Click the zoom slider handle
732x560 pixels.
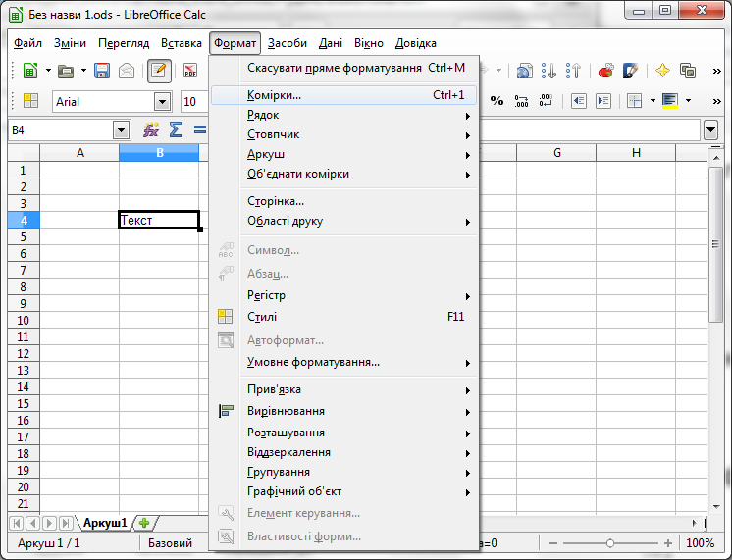tap(610, 543)
